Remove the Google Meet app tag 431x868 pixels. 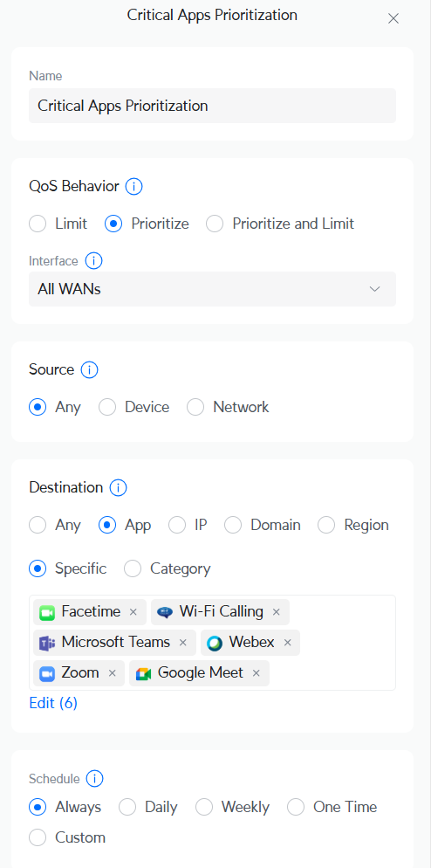point(256,673)
